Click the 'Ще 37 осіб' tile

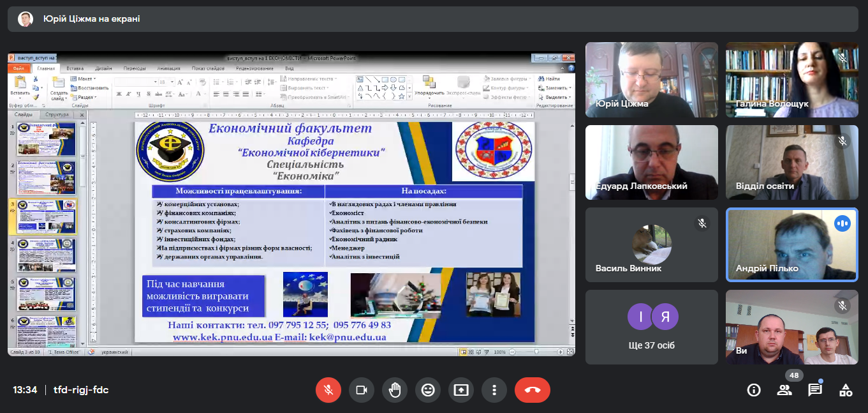651,327
